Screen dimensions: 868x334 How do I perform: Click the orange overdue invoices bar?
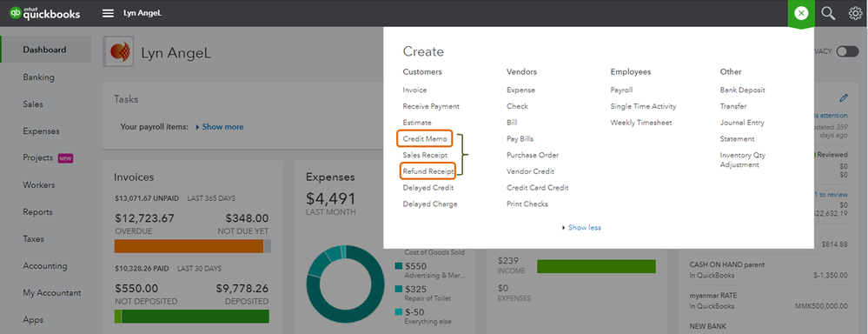(189, 246)
